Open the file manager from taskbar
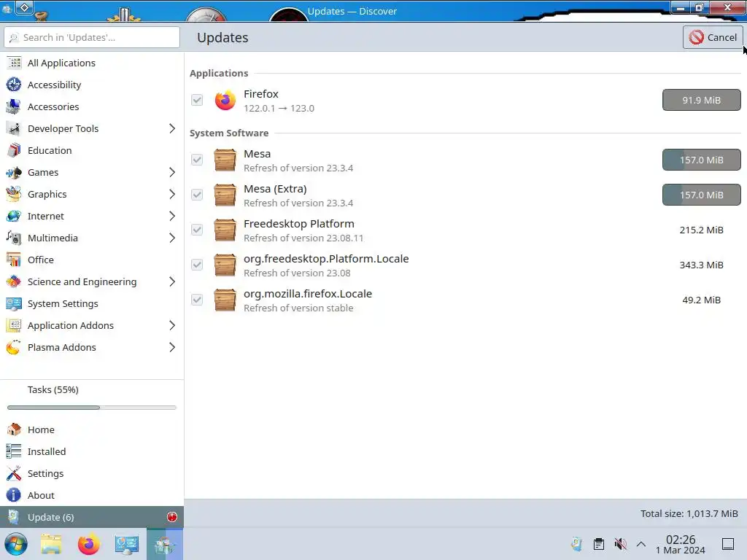Screen dimensions: 747x560 pyautogui.click(x=52, y=544)
